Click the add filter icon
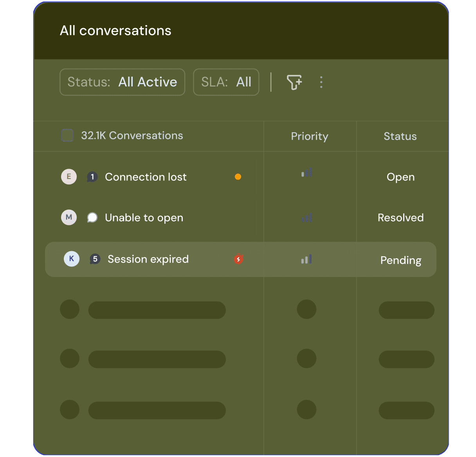The width and height of the screenshot is (476, 457). coord(294,82)
